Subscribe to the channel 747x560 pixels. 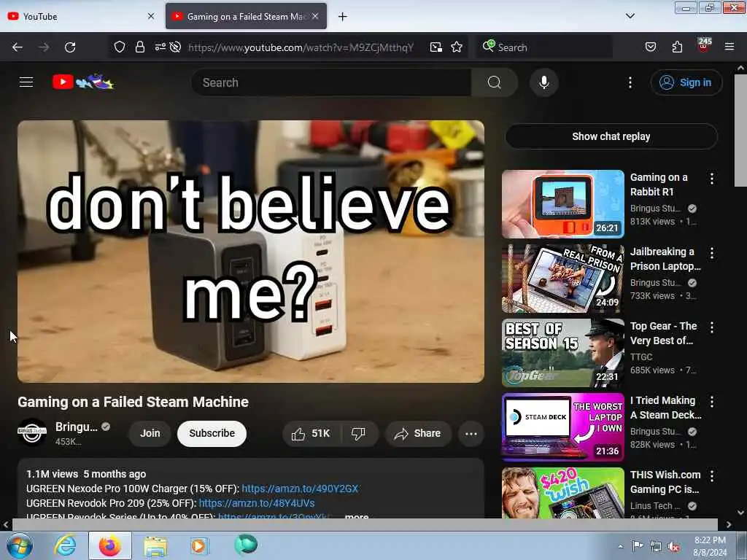coord(212,433)
